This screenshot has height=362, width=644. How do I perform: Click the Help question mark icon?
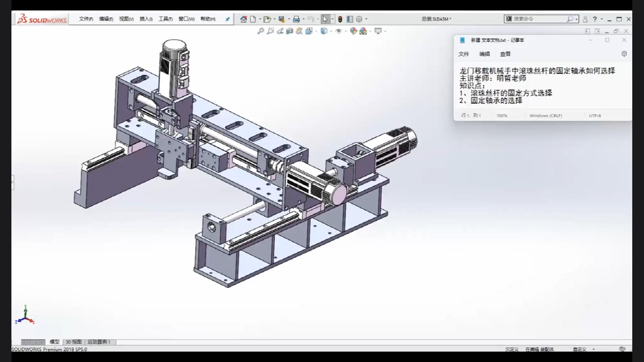[595, 19]
